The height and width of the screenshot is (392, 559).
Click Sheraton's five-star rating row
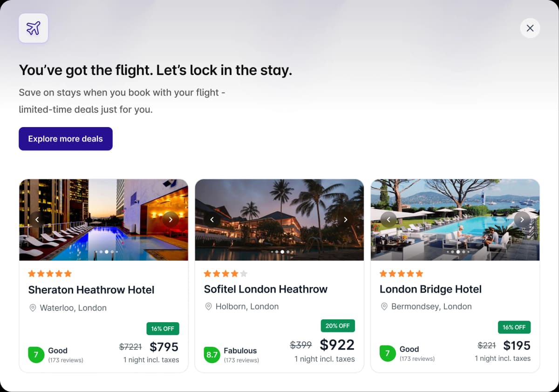[x=50, y=273]
